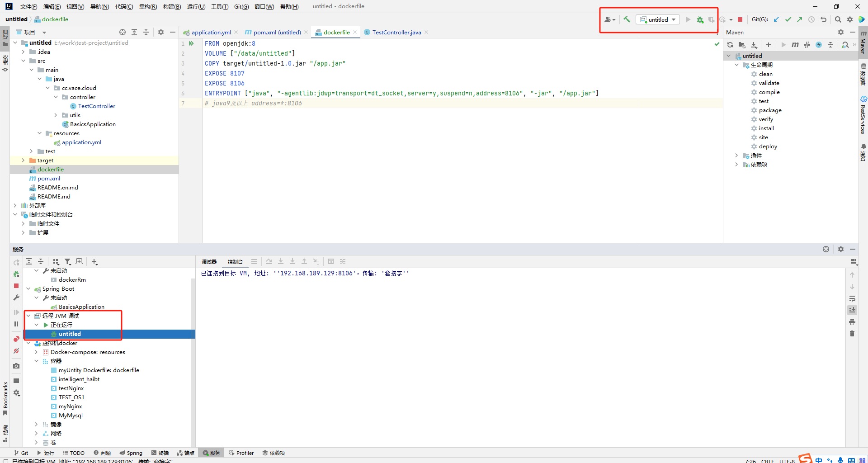Click expand all icon in Project panel
This screenshot has width=868, height=463.
click(x=134, y=32)
